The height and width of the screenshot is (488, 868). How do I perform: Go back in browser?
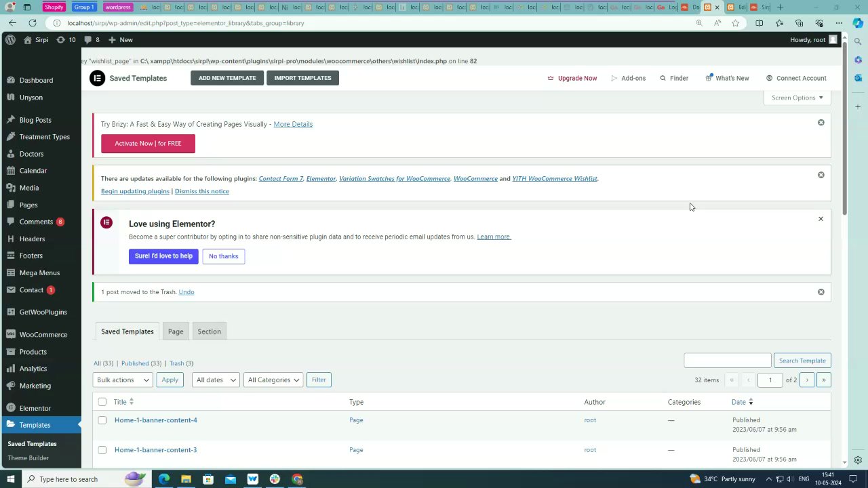[x=12, y=23]
